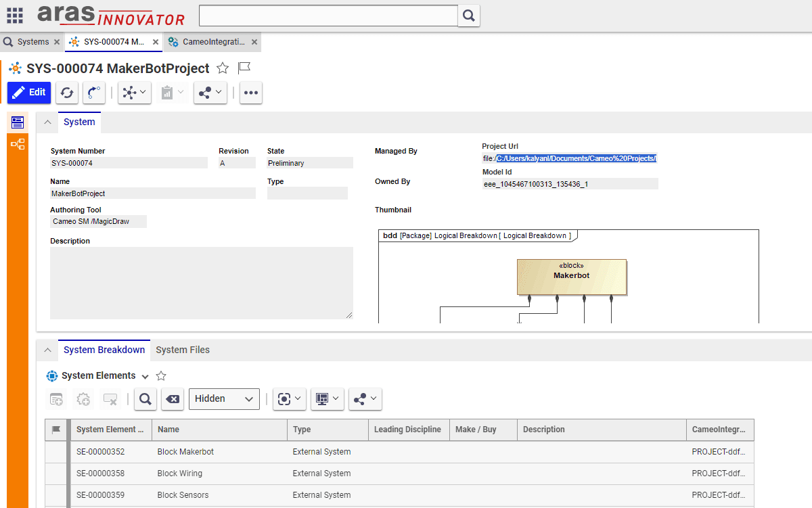The height and width of the screenshot is (508, 812).
Task: Select cell SE-00000352
Action: pos(111,452)
